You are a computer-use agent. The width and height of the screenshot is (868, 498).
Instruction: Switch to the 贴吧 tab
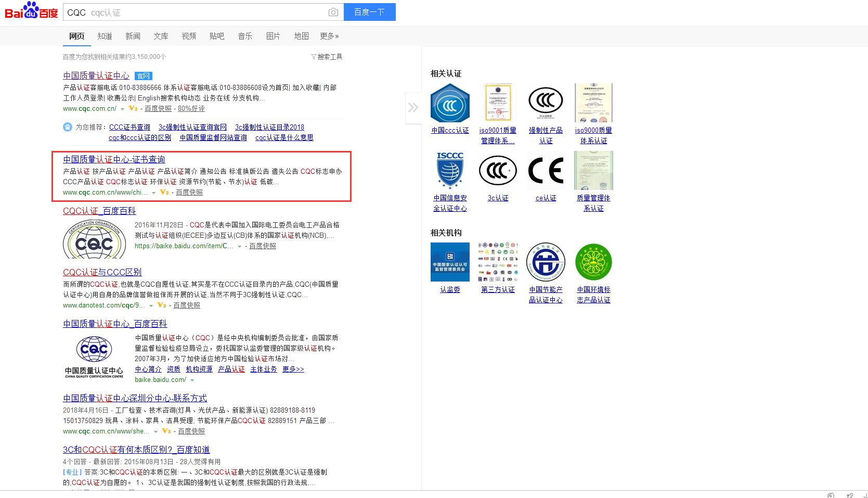[217, 36]
